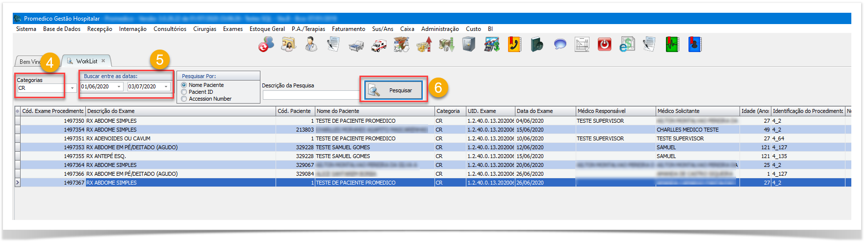
Task: Click the ambulance icon
Action: (379, 46)
